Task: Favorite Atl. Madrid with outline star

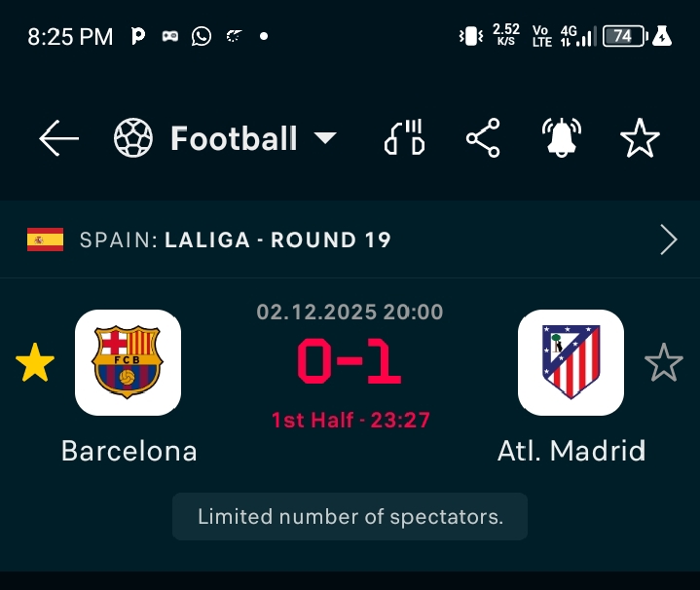Action: 664,363
